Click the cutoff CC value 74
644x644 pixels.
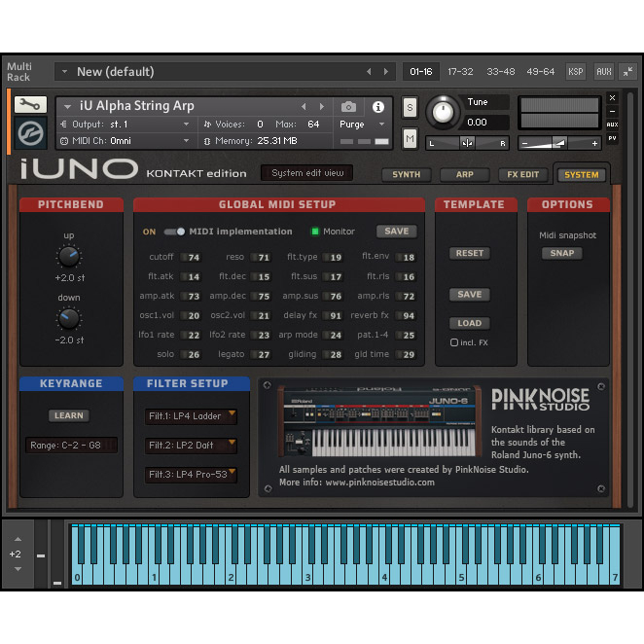click(194, 258)
